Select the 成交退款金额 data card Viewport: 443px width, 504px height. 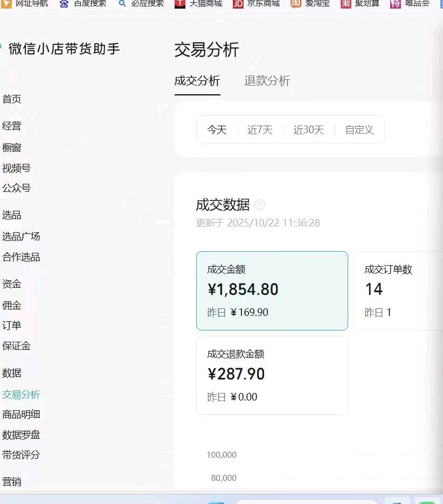click(272, 375)
